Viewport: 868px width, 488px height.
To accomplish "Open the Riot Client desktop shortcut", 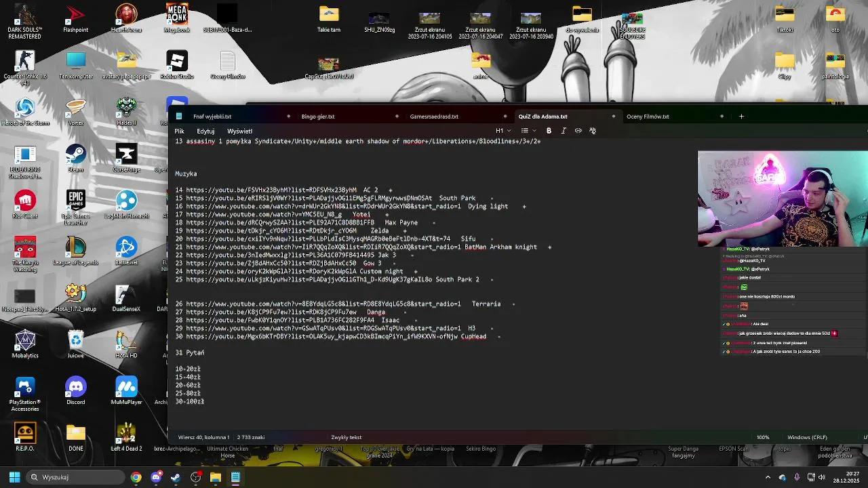I will (25, 205).
